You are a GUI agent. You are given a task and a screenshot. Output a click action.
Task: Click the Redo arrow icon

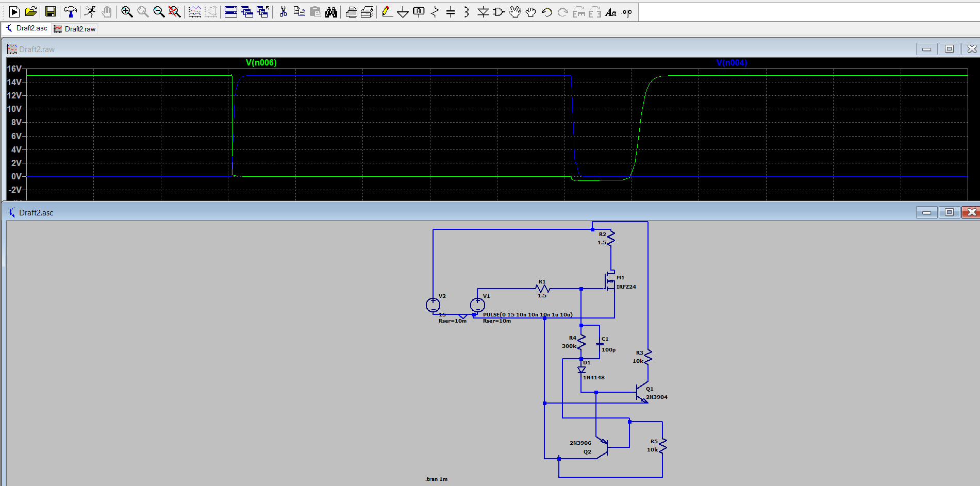(563, 12)
